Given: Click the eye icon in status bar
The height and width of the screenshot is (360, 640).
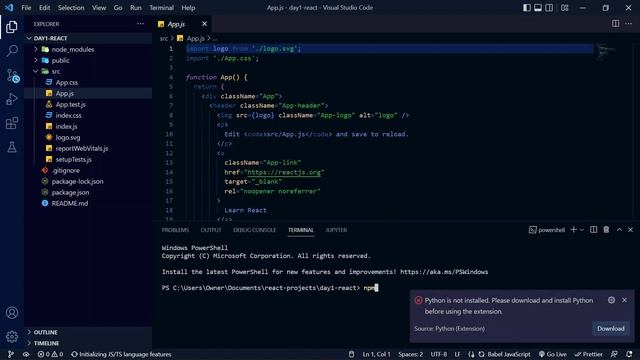Looking at the screenshot, I should click(x=26, y=354).
